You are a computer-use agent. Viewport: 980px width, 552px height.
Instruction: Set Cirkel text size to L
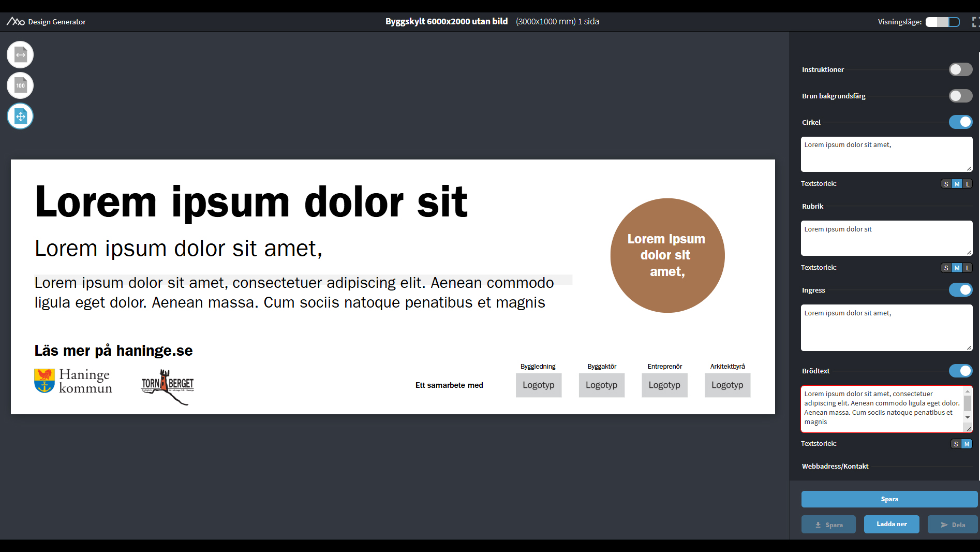(x=968, y=184)
